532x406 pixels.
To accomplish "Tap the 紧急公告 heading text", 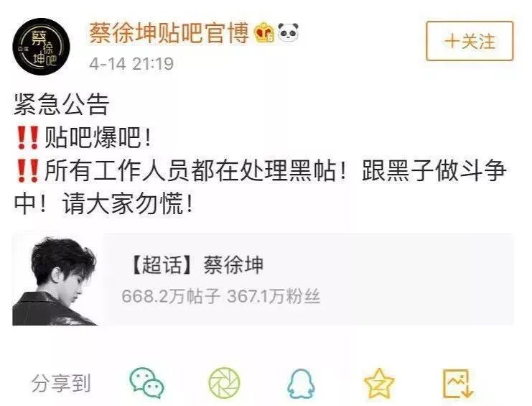I will (62, 104).
